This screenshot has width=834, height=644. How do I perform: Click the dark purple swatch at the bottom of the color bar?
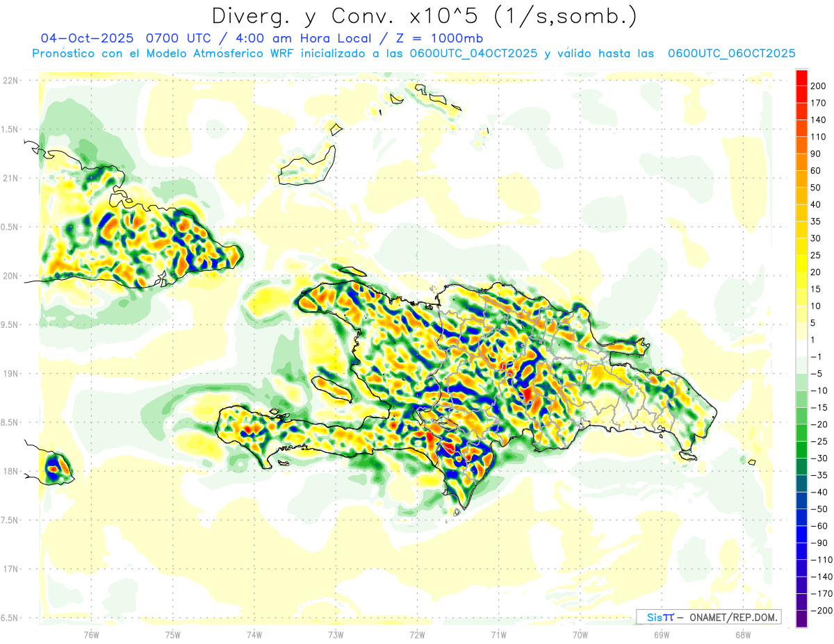click(801, 619)
